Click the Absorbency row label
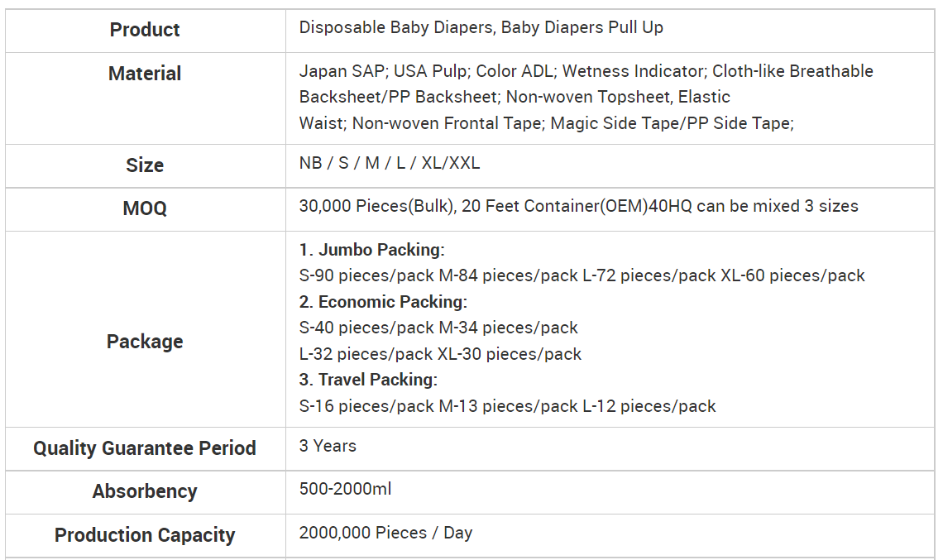Viewport: 943px width, 560px height. 145,491
